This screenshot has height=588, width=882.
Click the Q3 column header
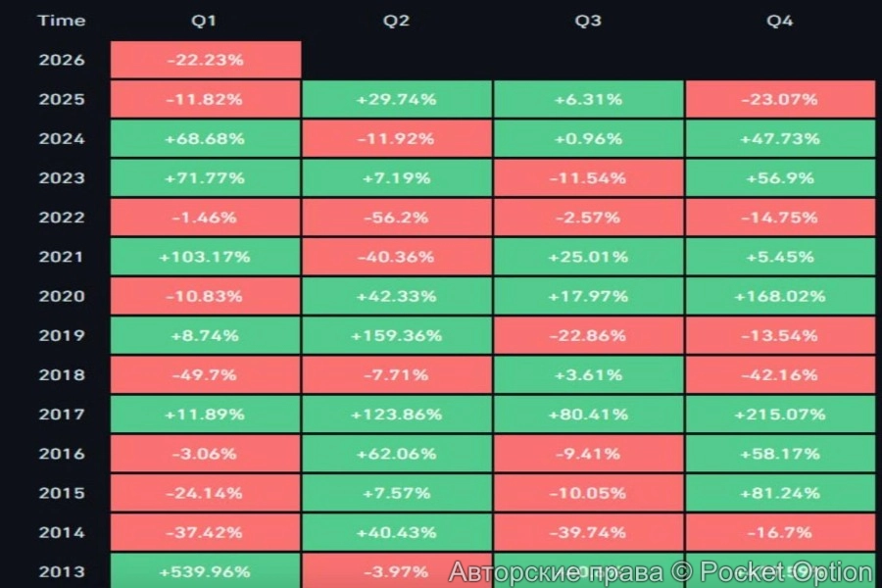pos(588,21)
